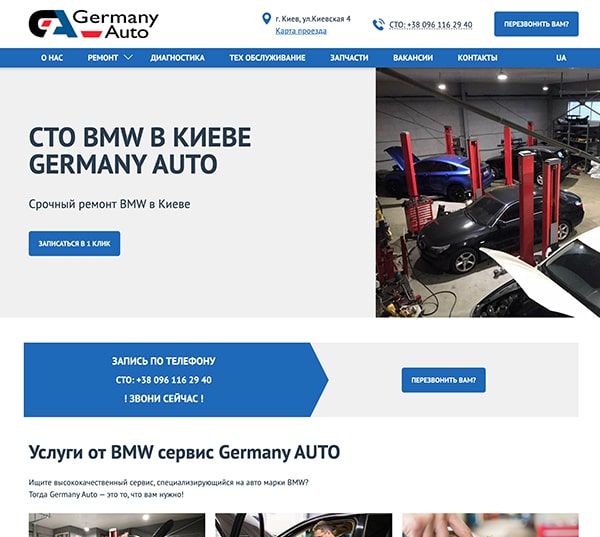The height and width of the screenshot is (537, 600).
Task: Click the Срочный ремонт BMW в Киеве subtitle
Action: tap(109, 204)
